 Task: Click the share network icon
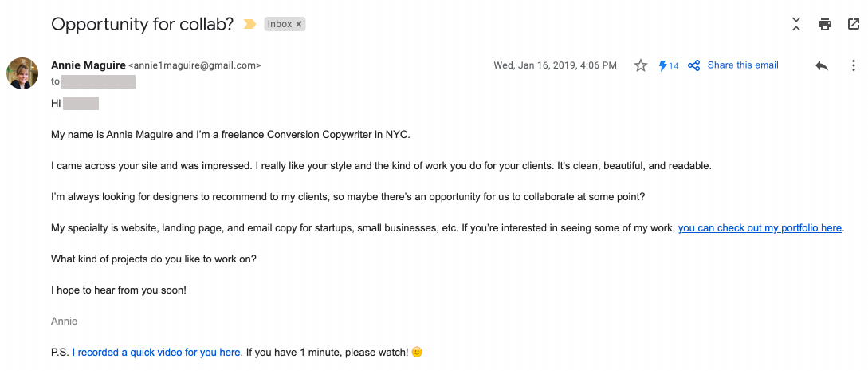pos(693,66)
